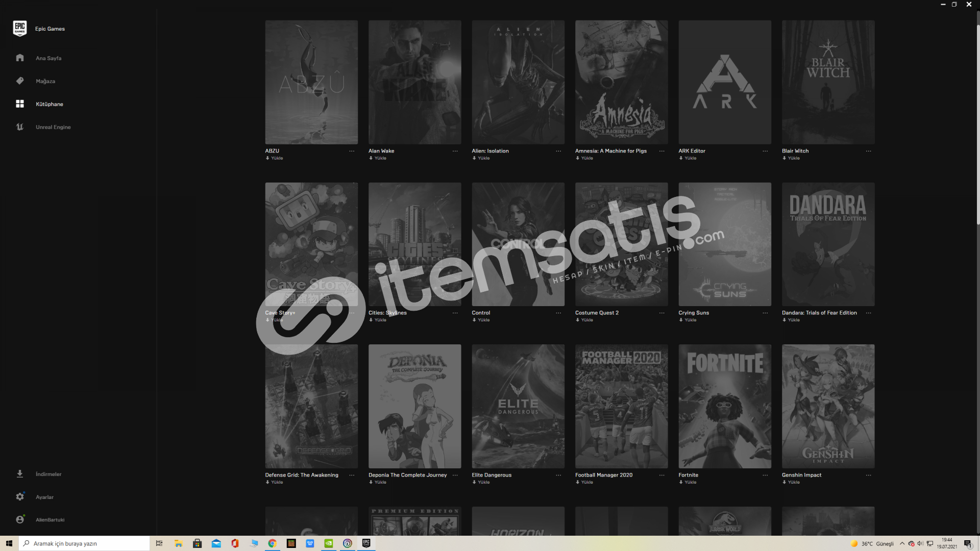This screenshot has width=980, height=551.
Task: Open Mail app on taskbar
Action: coord(216,543)
